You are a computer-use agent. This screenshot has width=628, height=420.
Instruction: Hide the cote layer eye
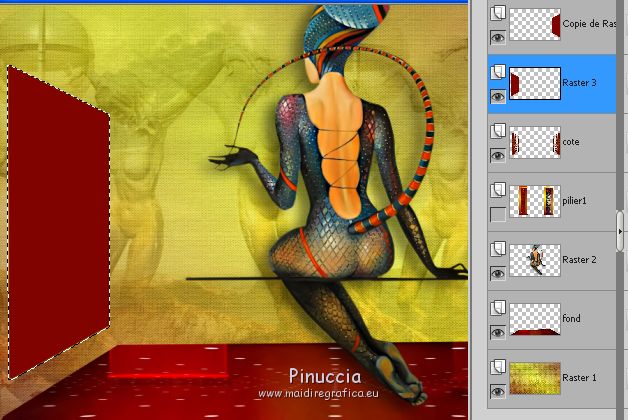[498, 155]
